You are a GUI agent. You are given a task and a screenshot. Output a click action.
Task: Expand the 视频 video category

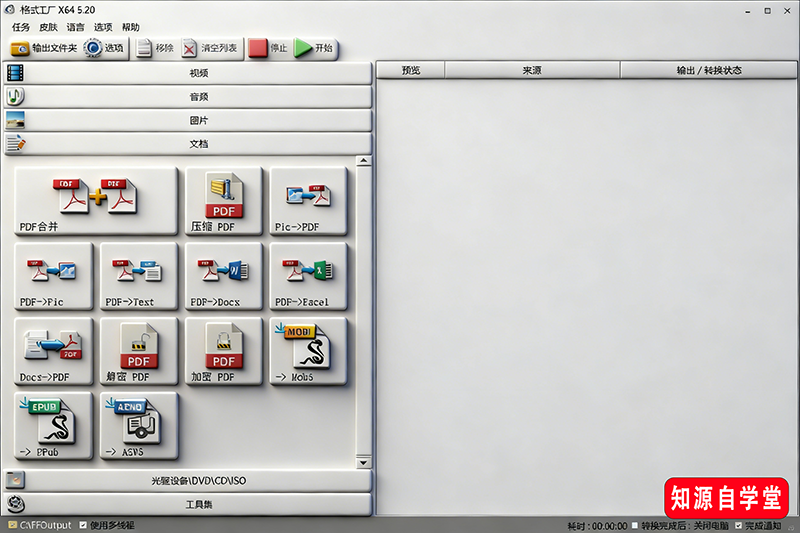coord(188,73)
